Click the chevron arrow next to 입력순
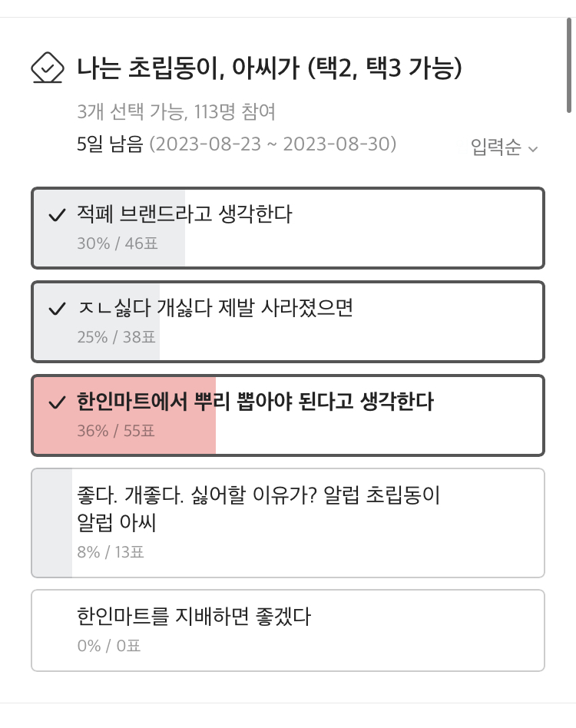 533,148
